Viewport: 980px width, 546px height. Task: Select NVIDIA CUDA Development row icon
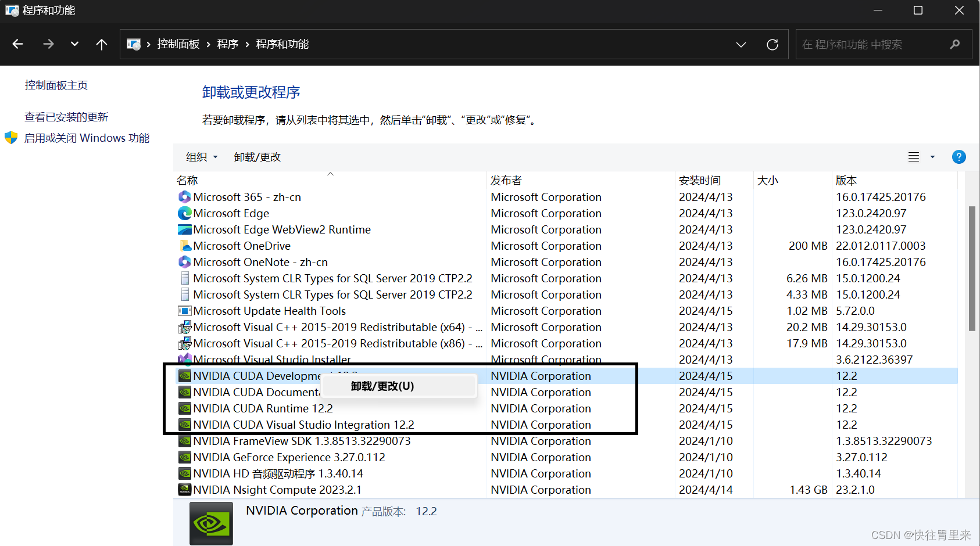185,376
